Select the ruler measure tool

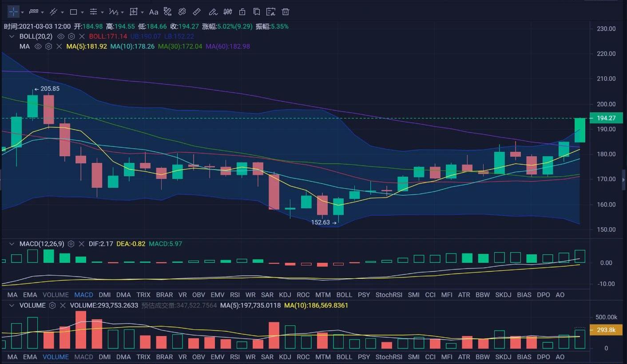point(197,12)
